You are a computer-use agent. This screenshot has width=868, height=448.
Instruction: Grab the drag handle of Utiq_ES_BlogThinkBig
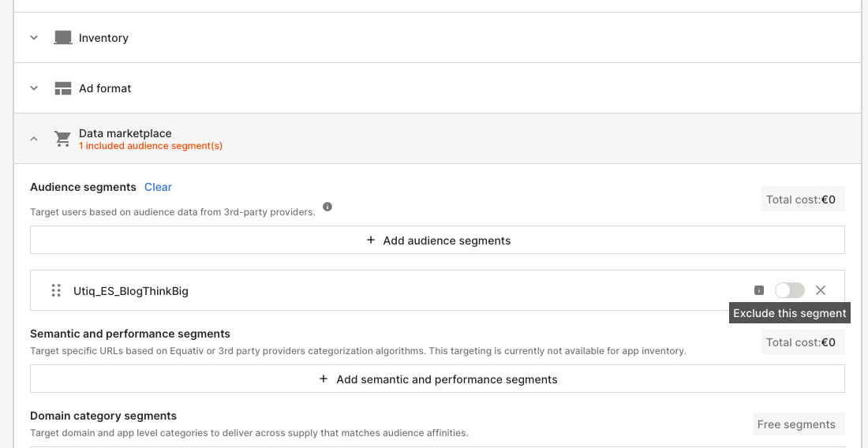pos(56,290)
